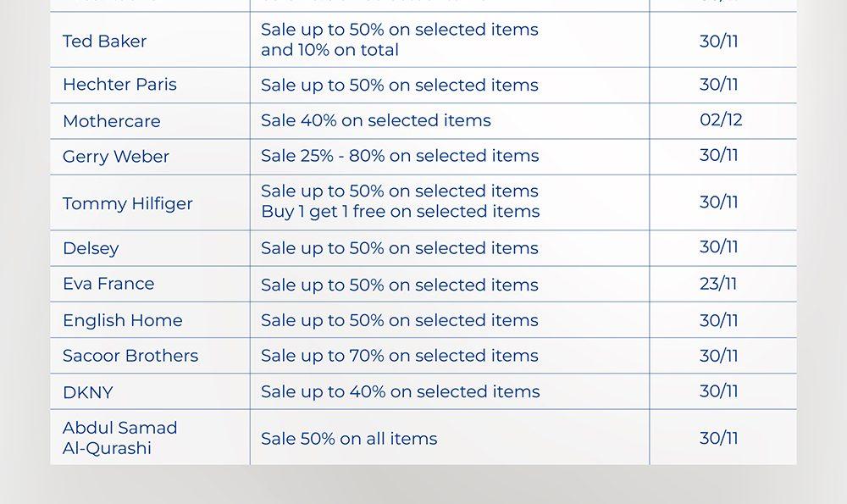Screen dimensions: 847x504
Task: Select the Gerry Weber 25% - 80% offer
Action: pyautogui.click(x=400, y=156)
